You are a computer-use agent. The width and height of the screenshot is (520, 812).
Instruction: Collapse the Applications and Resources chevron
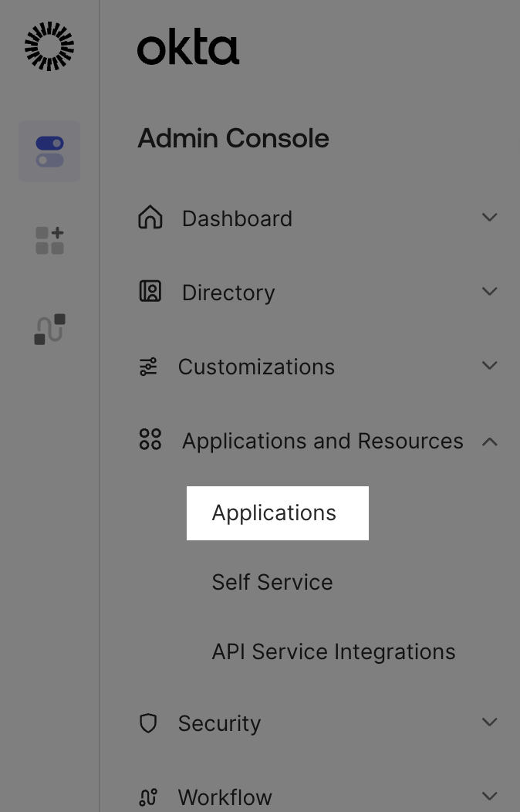pos(489,442)
